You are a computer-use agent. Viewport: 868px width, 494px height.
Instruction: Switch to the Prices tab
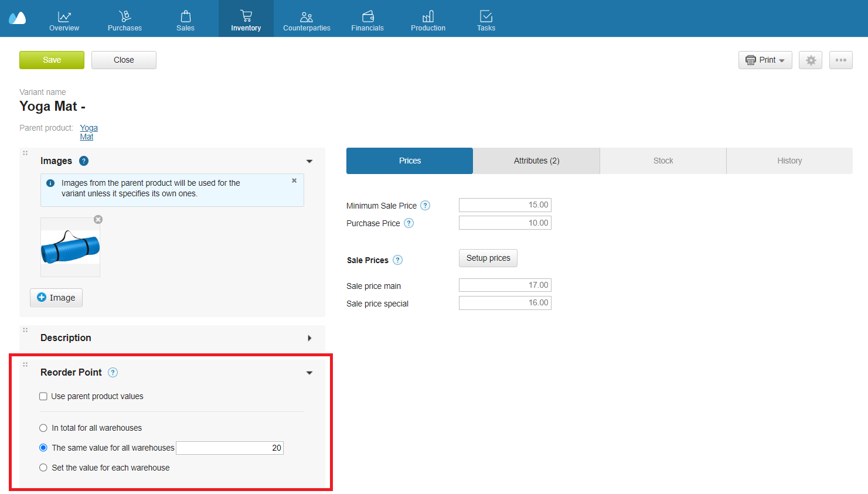coord(410,161)
